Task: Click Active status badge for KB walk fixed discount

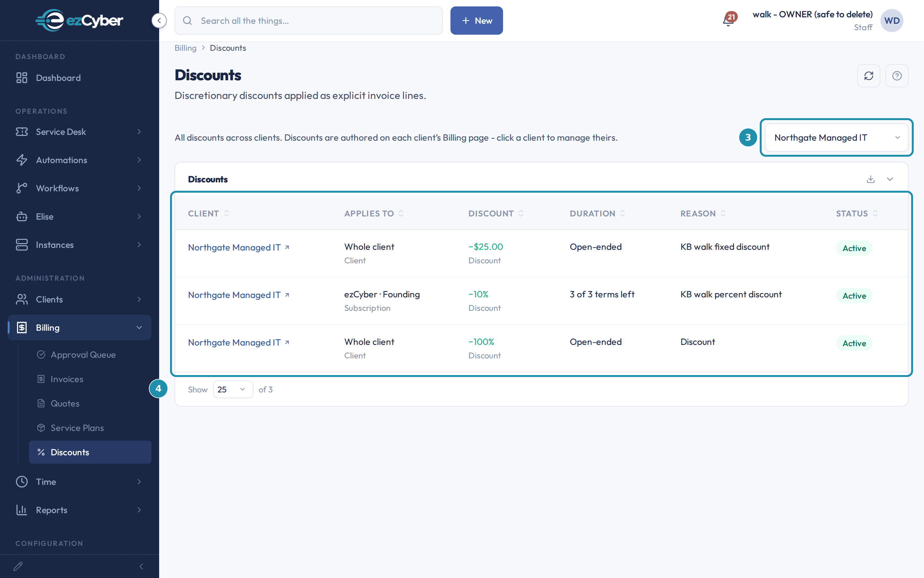Action: (x=854, y=248)
